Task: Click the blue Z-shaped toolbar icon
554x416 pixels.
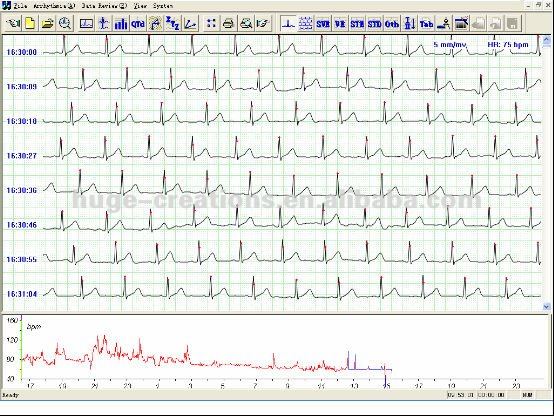Action: [173, 23]
